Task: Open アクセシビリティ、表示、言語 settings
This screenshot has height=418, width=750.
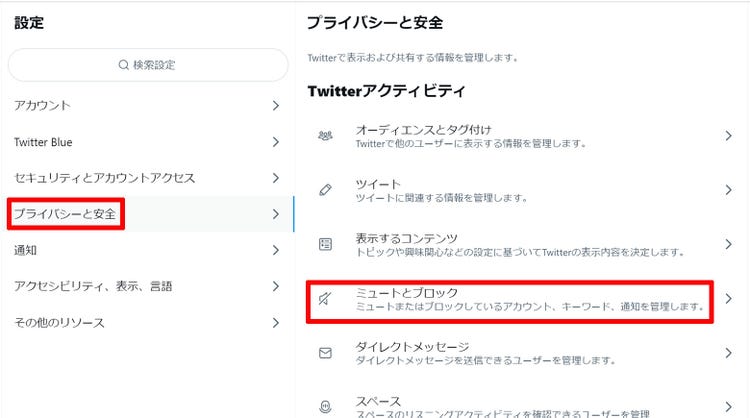Action: [147, 286]
